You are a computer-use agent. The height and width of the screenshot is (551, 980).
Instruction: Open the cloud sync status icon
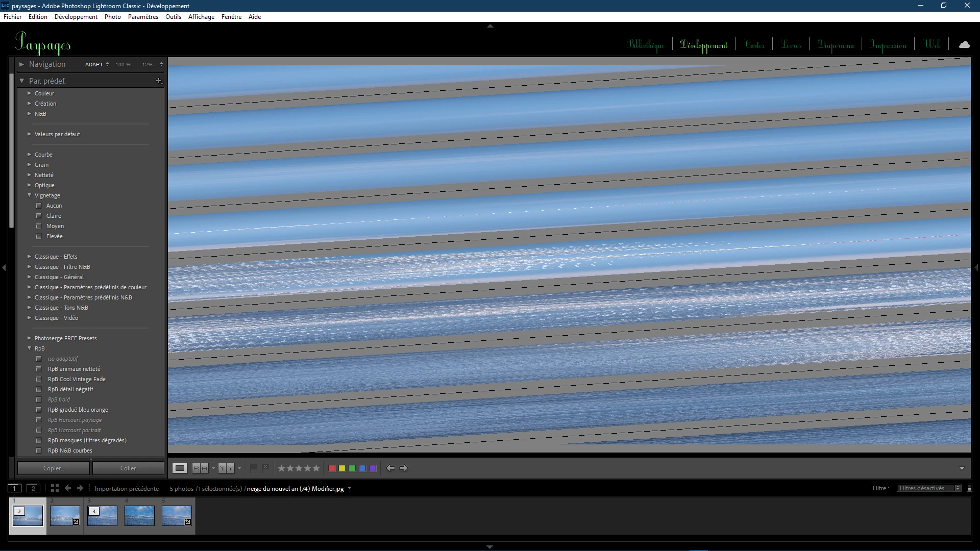(964, 45)
